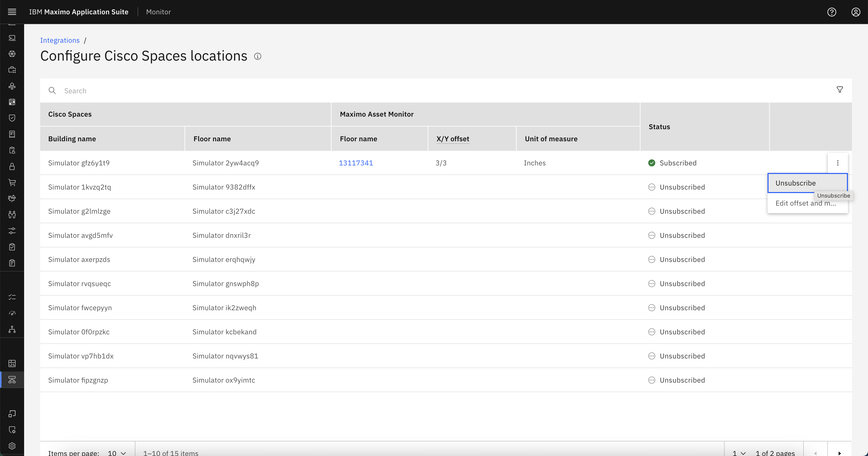Screen dimensions: 868x456
Task: Click the clipboard checkmark sidebar icon
Action: (x=12, y=247)
